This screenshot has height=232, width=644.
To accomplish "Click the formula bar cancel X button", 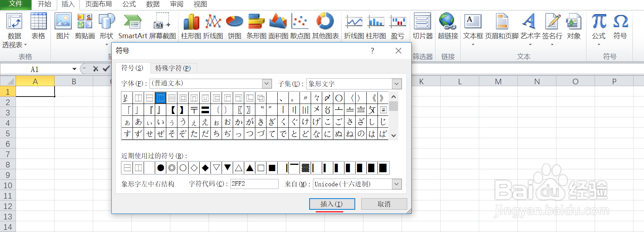I will tap(95, 69).
